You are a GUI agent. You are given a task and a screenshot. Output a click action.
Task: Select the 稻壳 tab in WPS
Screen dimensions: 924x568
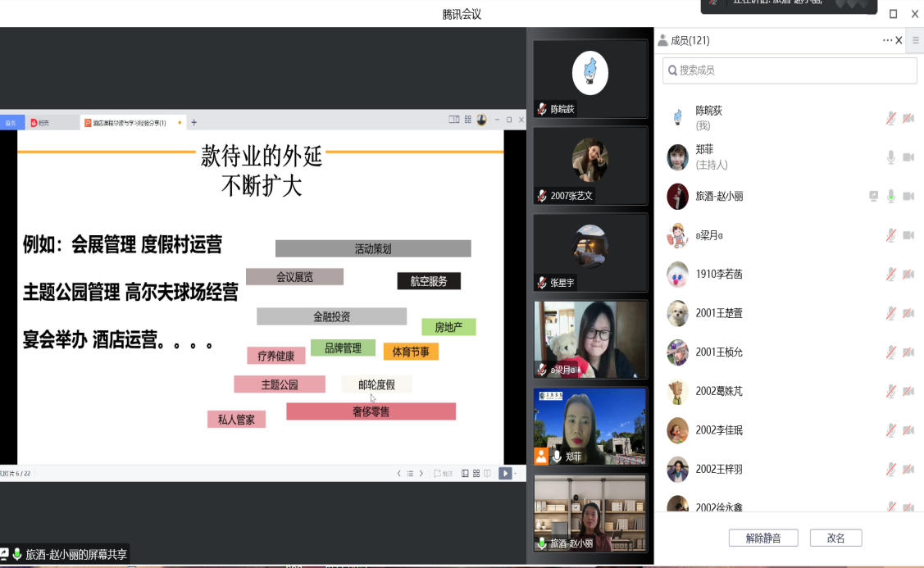point(39,122)
